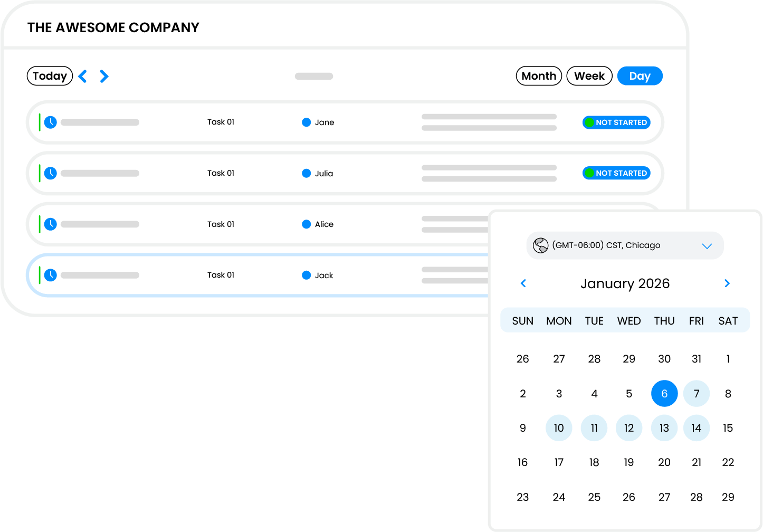Expand the timezone dropdown chevron
This screenshot has width=763, height=532.
[707, 246]
